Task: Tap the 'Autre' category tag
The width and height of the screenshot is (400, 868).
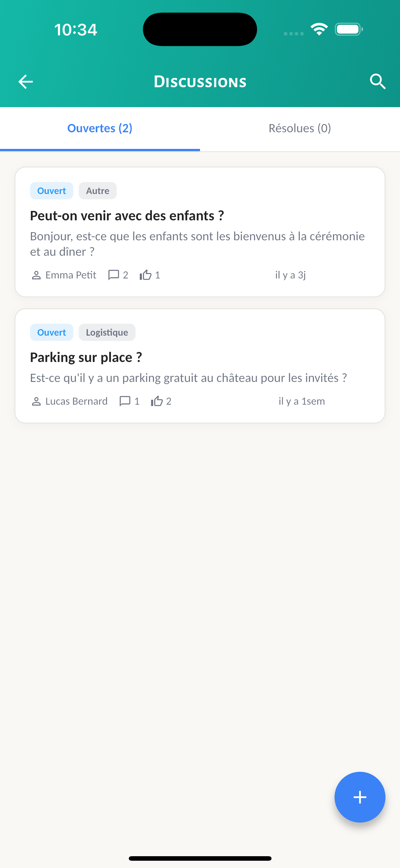Action: [x=98, y=191]
